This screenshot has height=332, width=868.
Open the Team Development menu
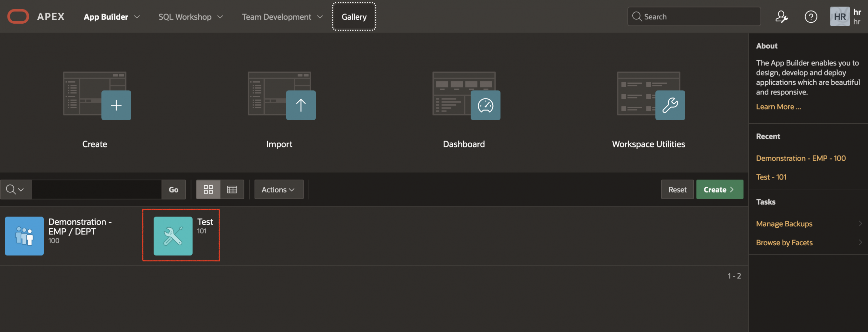[282, 17]
